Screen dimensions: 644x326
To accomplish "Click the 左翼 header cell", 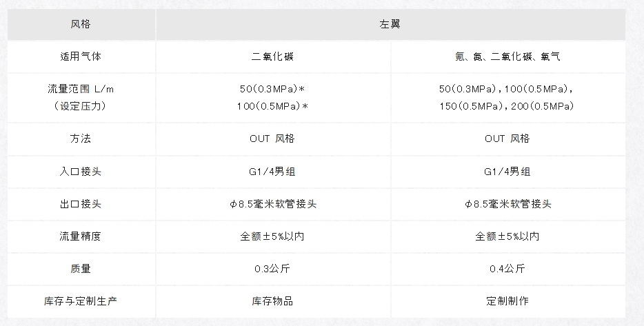I will click(x=390, y=24).
